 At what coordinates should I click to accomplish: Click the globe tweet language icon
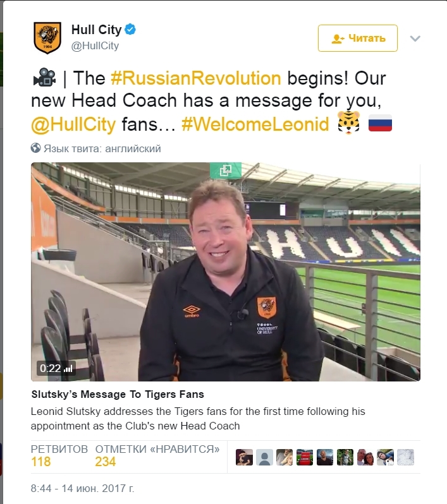pyautogui.click(x=35, y=148)
